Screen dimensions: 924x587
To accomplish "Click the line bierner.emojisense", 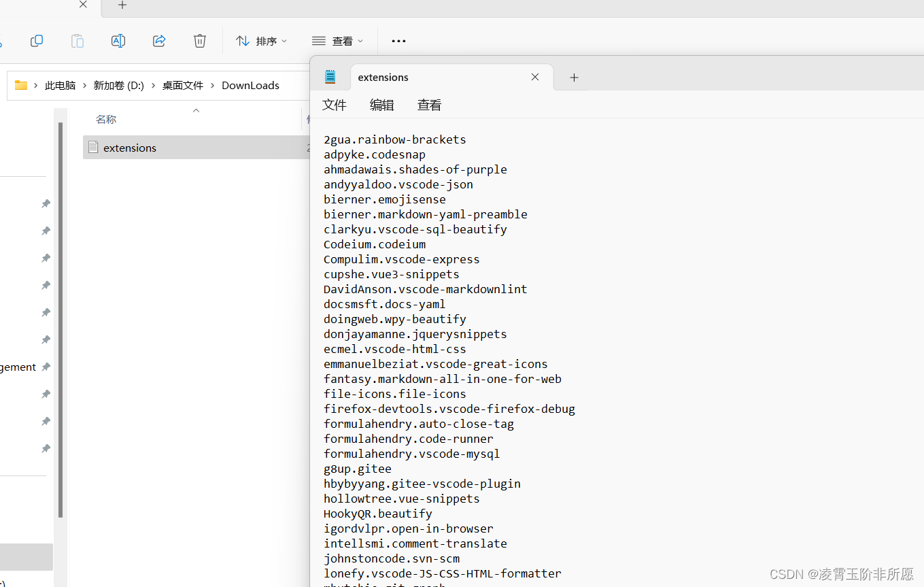I will [385, 199].
